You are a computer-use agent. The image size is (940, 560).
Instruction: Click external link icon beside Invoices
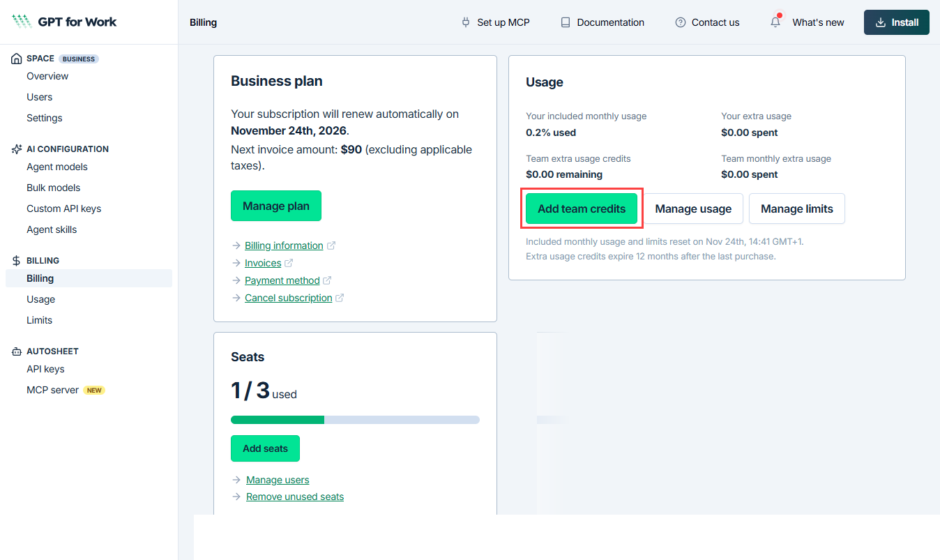point(289,263)
